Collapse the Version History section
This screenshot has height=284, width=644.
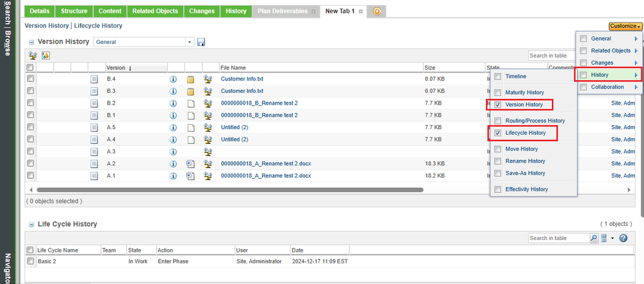click(x=31, y=42)
